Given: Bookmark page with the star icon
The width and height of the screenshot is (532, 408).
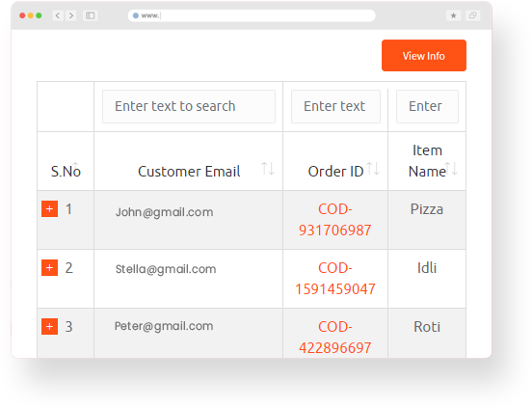Looking at the screenshot, I should [x=453, y=15].
